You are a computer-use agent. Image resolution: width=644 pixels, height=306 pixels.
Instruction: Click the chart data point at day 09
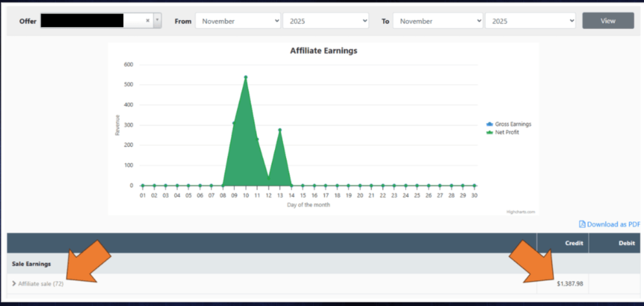[234, 123]
